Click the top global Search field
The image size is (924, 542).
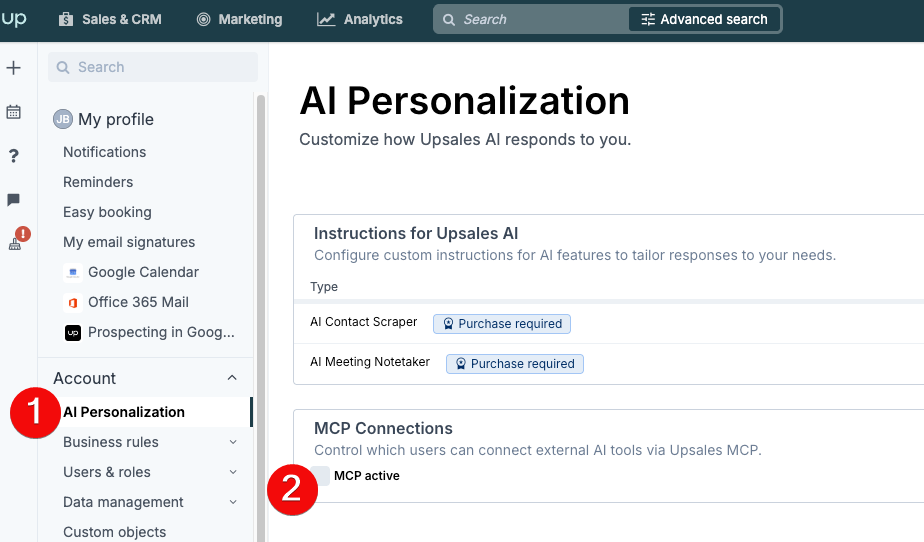click(x=530, y=19)
